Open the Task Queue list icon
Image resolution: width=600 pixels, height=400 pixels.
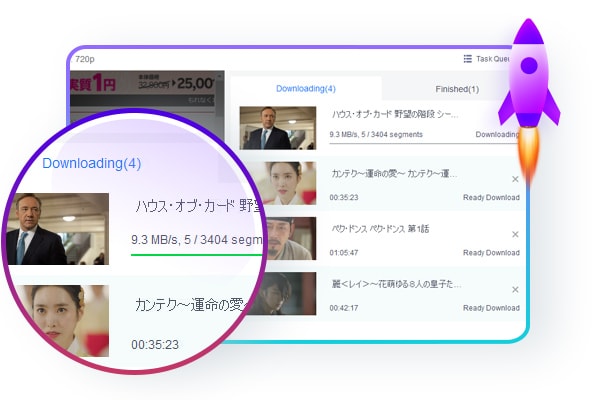[467, 59]
